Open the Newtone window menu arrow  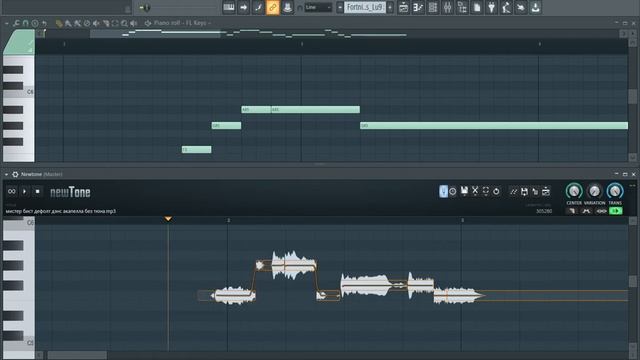pos(7,174)
